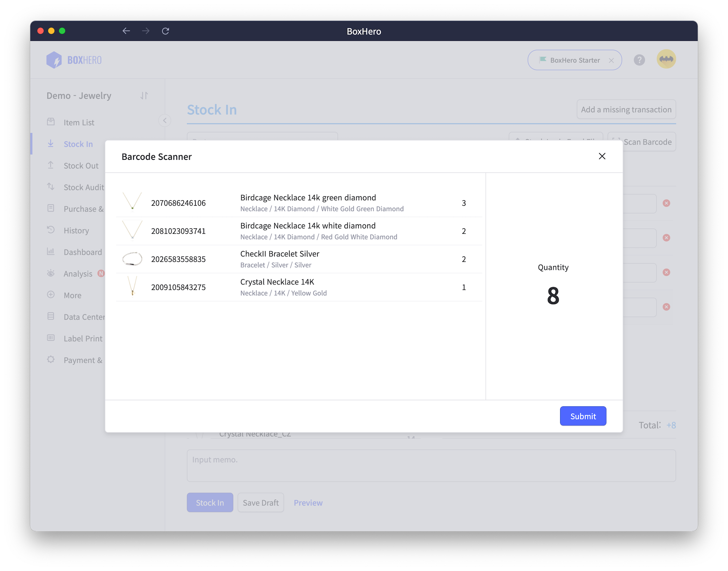
Task: Close the Barcode Scanner modal
Action: point(602,156)
